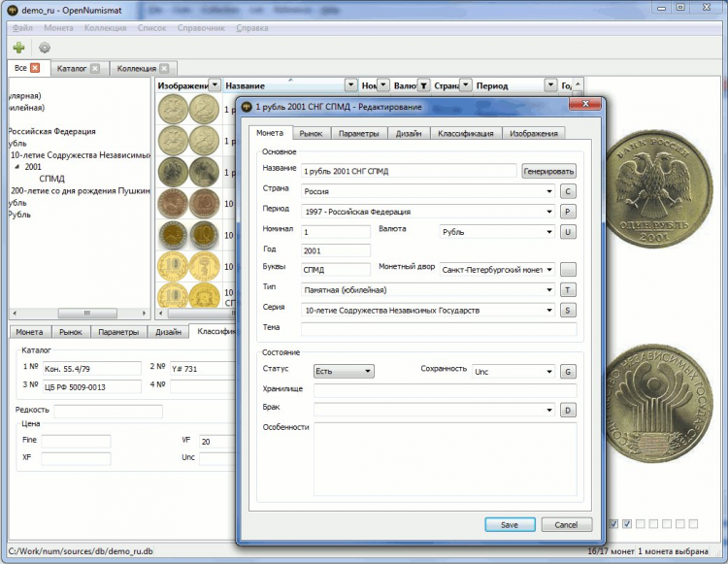Close the 'Все' tab with its red X
The width and height of the screenshot is (728, 564).
pyautogui.click(x=35, y=68)
